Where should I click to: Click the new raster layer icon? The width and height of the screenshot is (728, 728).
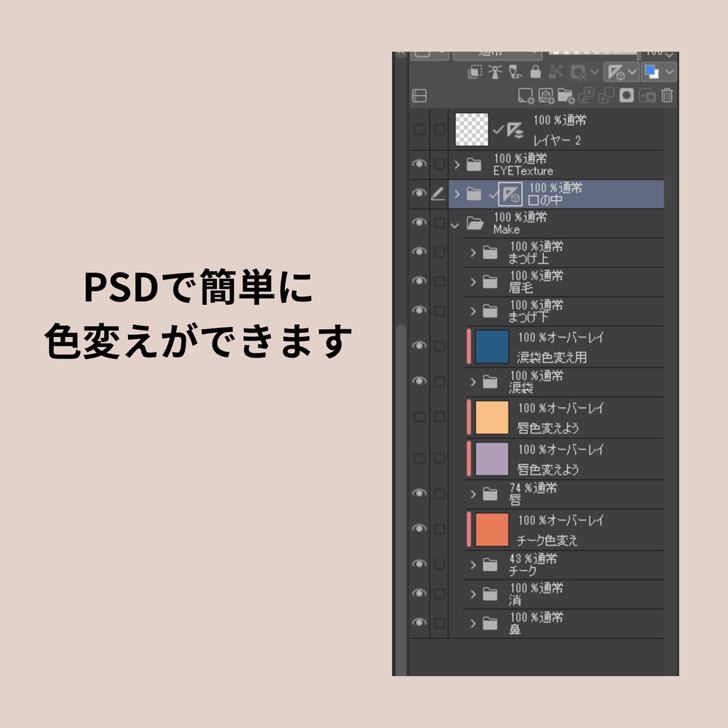525,96
